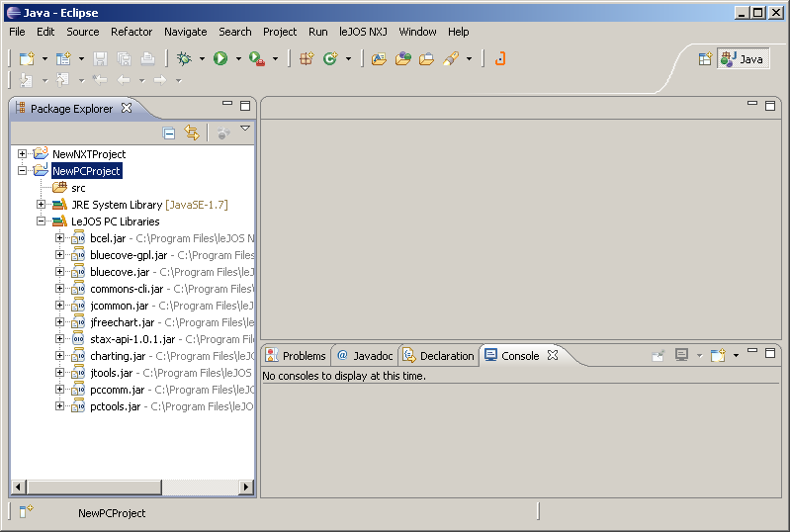Minimize the editor area

click(752, 103)
